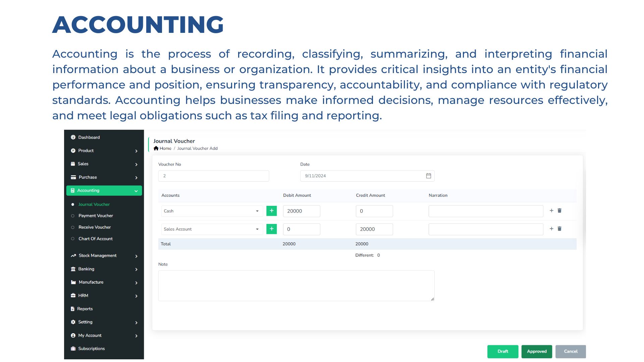Screen dimensions: 644x362
Task: Click the My Account user icon
Action: 73,335
